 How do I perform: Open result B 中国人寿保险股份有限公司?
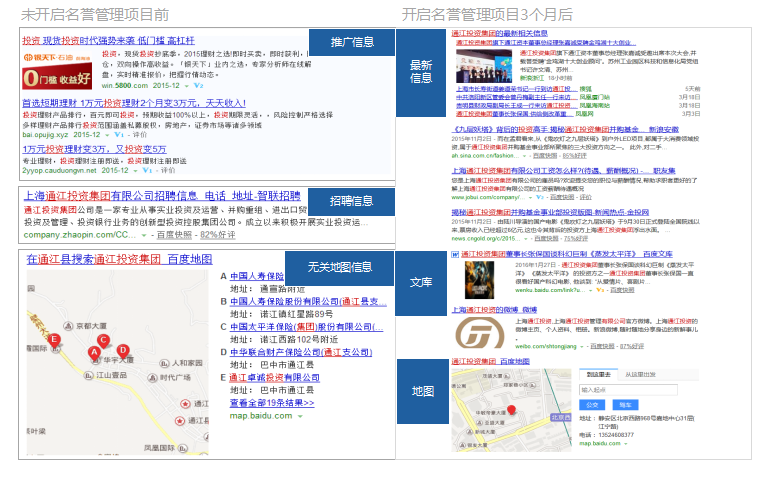tap(308, 301)
